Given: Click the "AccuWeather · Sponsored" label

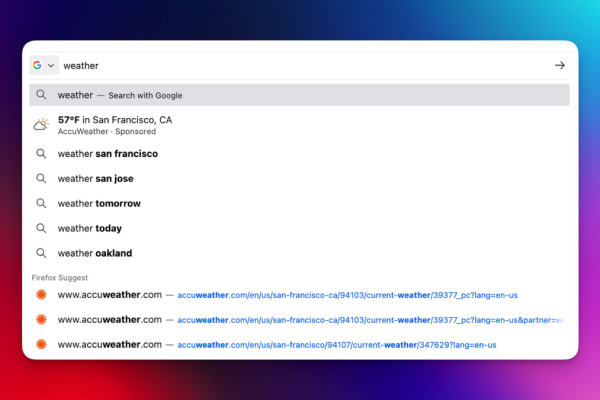Looking at the screenshot, I should [x=107, y=132].
